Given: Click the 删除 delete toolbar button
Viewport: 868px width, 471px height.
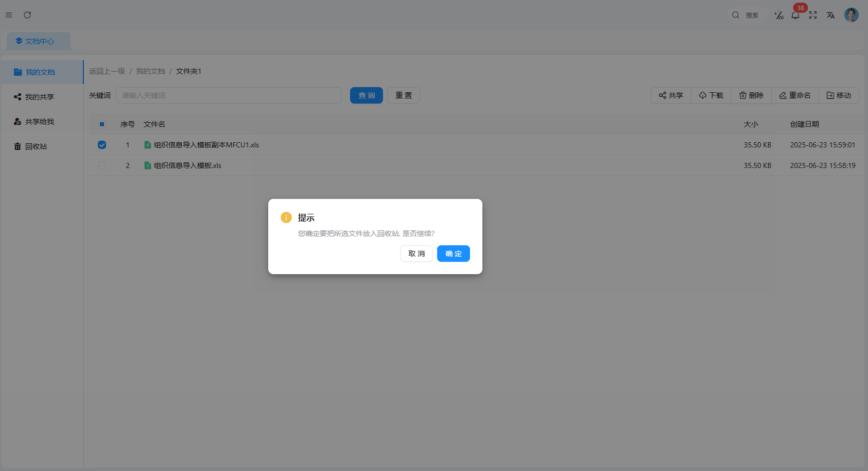Looking at the screenshot, I should pyautogui.click(x=751, y=95).
